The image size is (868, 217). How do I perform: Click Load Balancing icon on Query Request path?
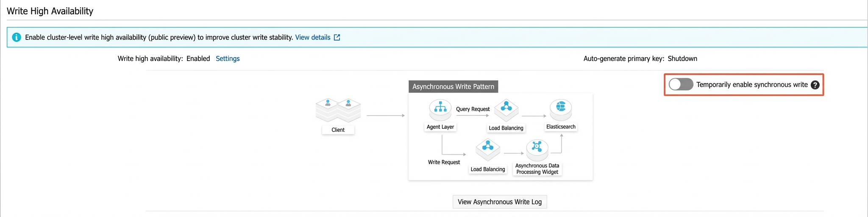tap(506, 110)
